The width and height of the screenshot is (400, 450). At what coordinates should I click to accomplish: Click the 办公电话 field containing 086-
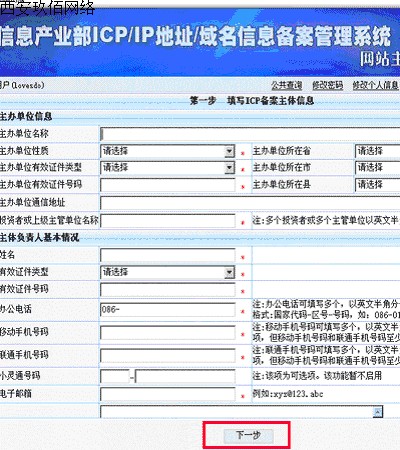(168, 310)
